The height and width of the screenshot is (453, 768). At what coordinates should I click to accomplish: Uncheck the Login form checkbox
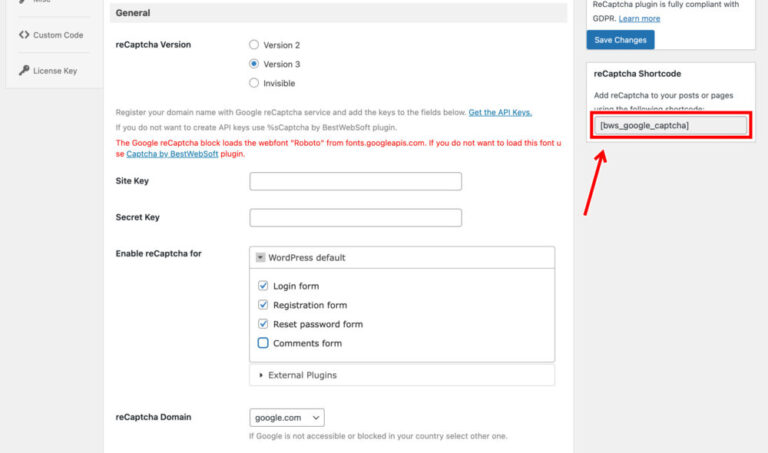click(263, 286)
